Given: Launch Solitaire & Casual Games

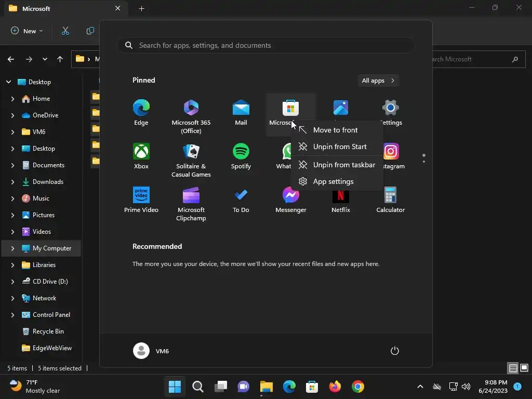Looking at the screenshot, I should 191,159.
